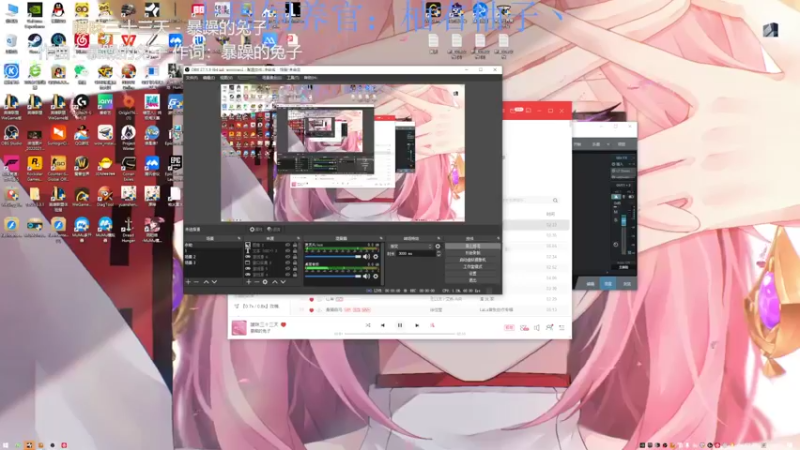Screen dimensions: 800x450
Task: Pop out the OBS Controls dock icon
Action: tap(498, 238)
